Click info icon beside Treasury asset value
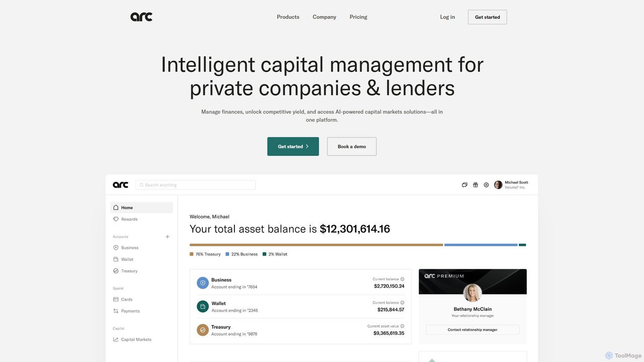 coord(402,326)
